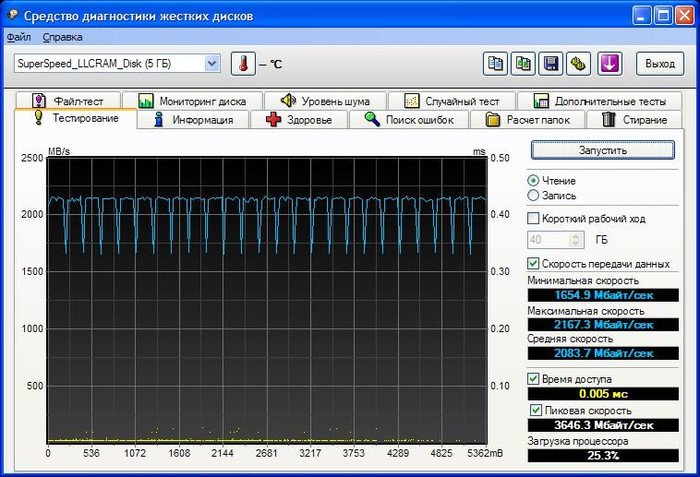Viewport: 700px width, 477px height.
Task: Click the thermometer temperature icon
Action: (243, 64)
